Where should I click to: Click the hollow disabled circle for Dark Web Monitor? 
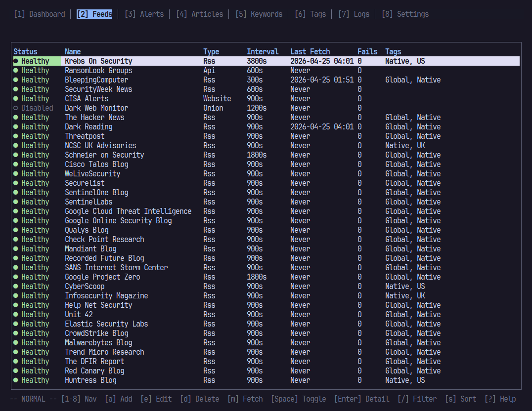click(x=16, y=108)
